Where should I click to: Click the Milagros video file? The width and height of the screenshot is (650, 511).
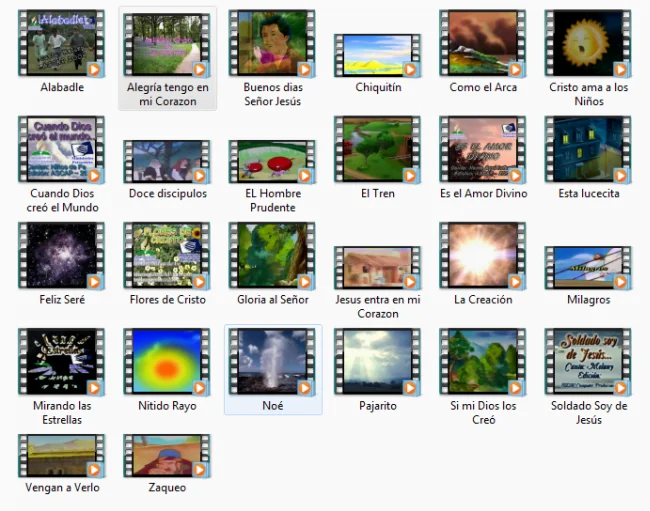[588, 268]
